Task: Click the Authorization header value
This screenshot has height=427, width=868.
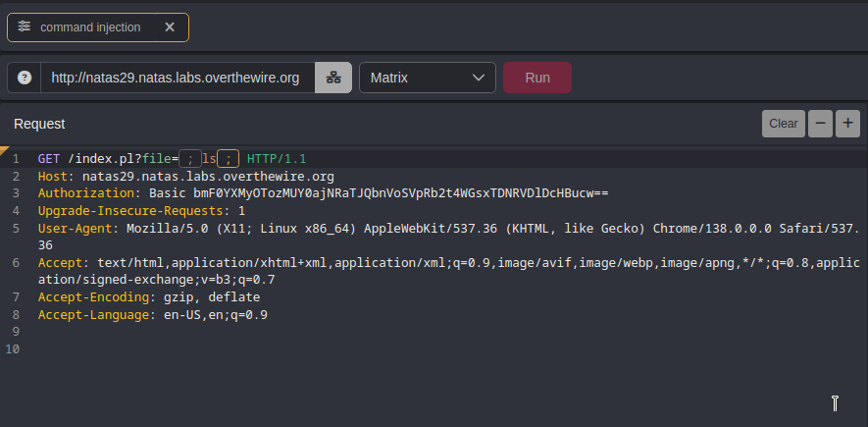Action: click(x=378, y=193)
